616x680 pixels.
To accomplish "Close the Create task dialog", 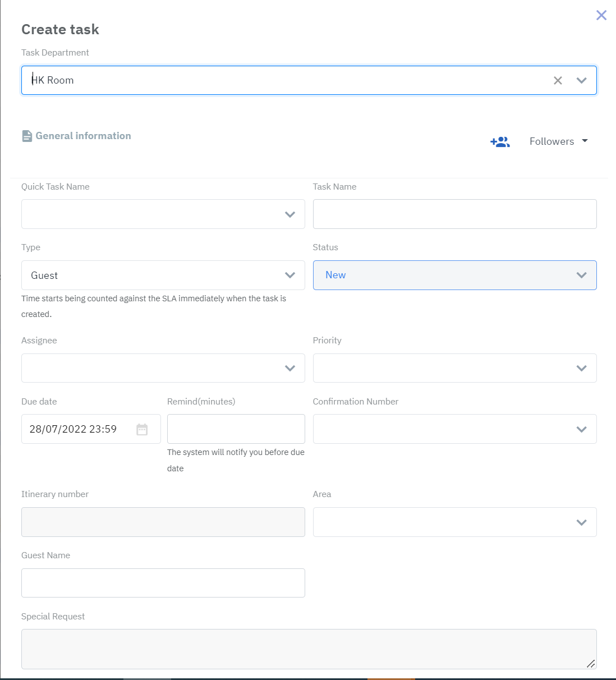I will point(601,15).
